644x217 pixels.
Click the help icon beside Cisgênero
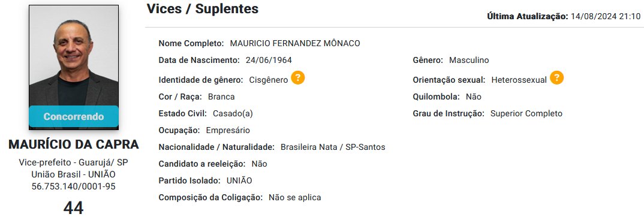point(298,78)
